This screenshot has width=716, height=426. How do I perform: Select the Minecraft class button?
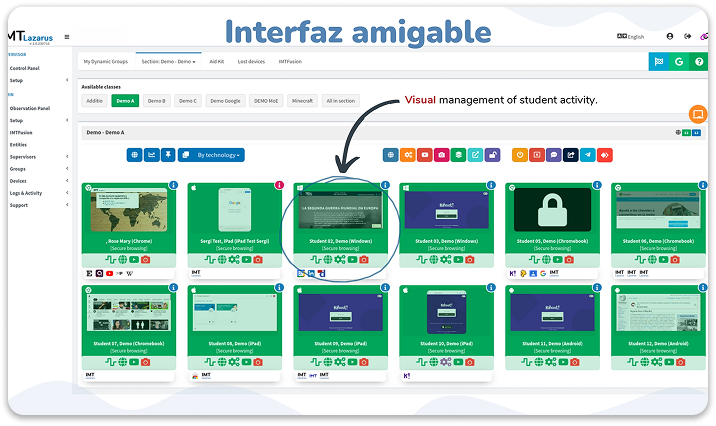(300, 101)
